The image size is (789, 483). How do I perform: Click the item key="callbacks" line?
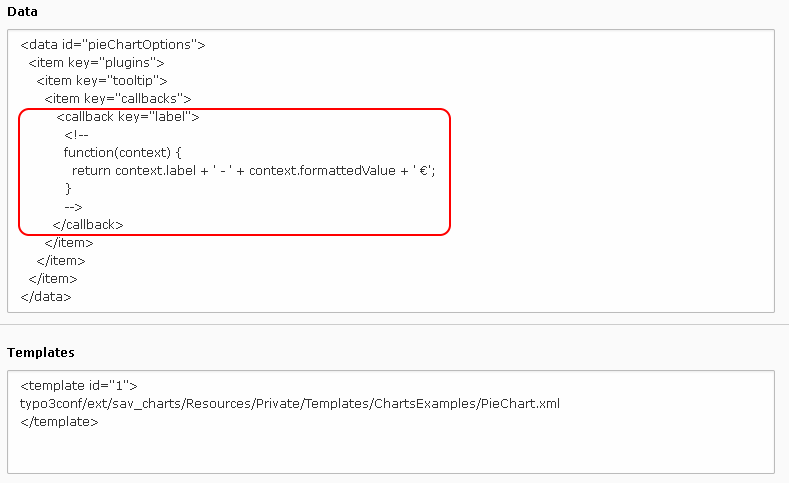coord(118,99)
